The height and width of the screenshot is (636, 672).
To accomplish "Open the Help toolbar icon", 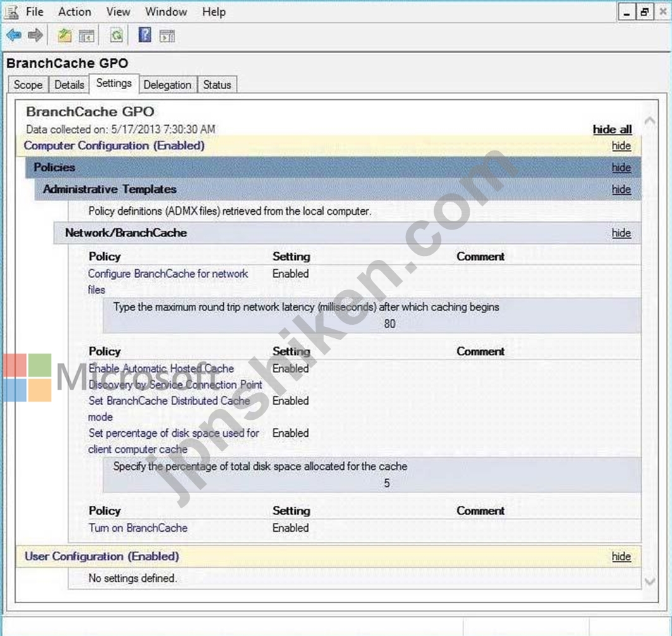I will 145,35.
